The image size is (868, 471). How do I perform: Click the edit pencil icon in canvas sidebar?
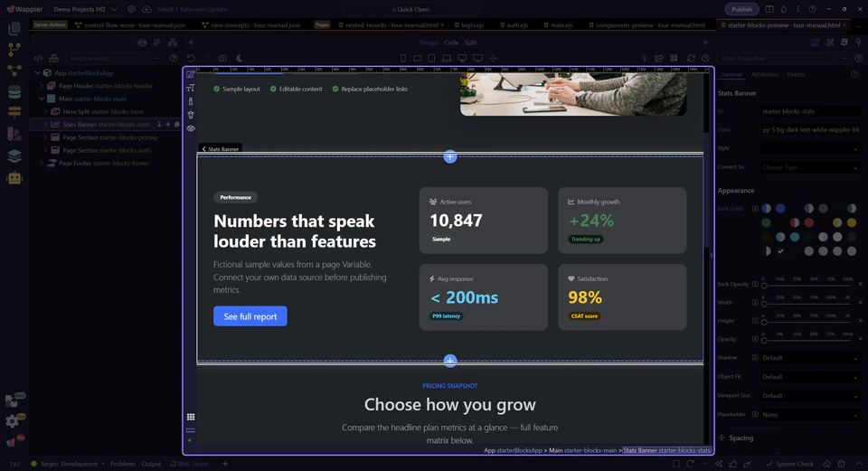click(191, 74)
